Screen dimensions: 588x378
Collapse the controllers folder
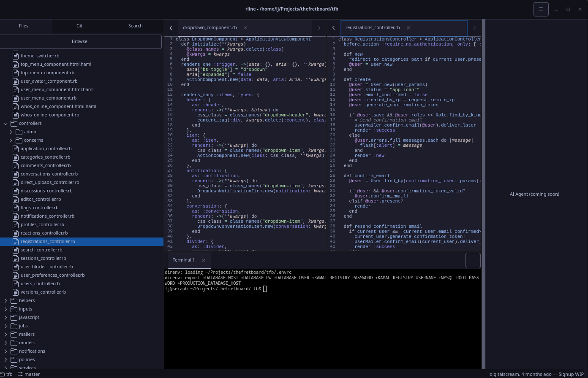5,124
